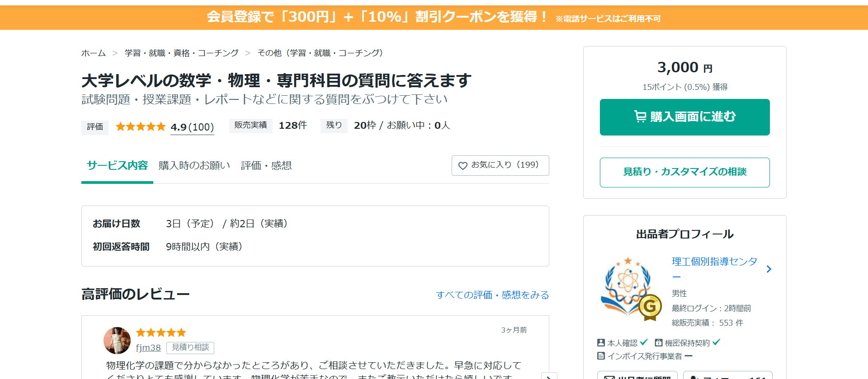Open 理工個別指導センター seller profile link
Viewport: 868px width, 379px height.
pos(714,269)
